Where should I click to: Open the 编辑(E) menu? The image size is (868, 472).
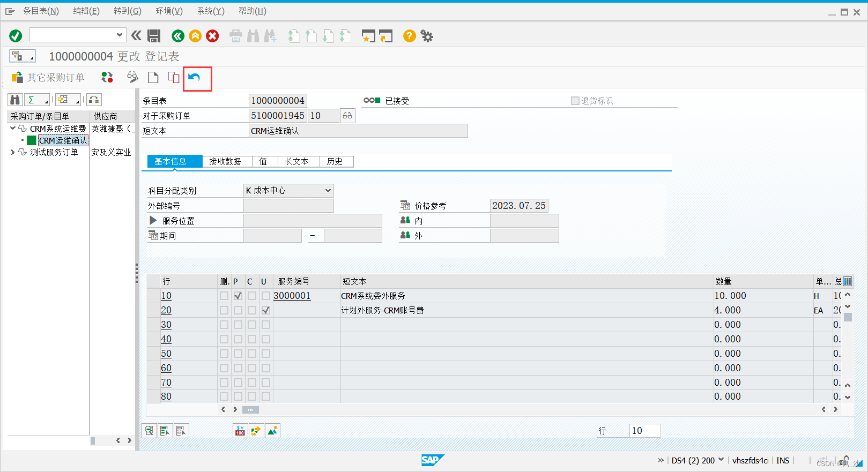86,11
